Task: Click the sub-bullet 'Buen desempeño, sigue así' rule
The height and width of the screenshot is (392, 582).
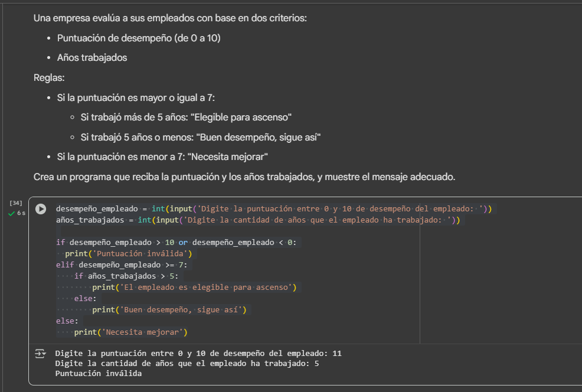Action: pos(201,138)
